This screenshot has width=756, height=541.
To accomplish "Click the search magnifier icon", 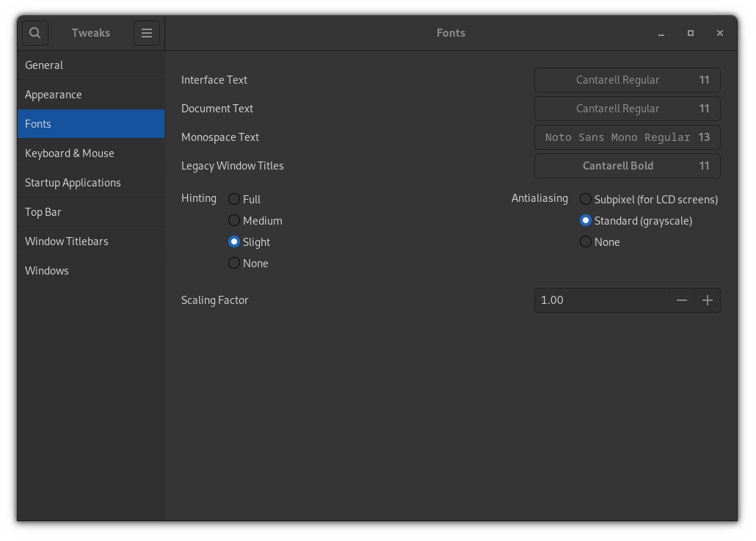I will pos(35,33).
